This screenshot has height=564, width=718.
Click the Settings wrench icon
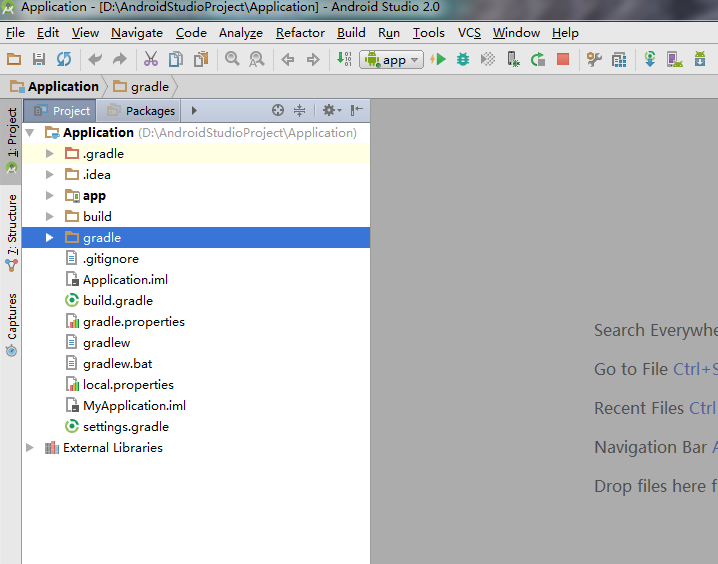(x=594, y=60)
